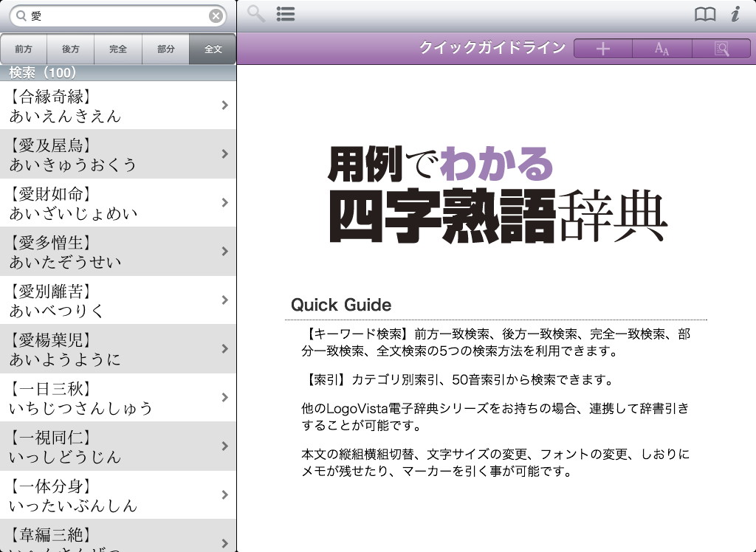Tap the information 'i' icon

pos(735,15)
